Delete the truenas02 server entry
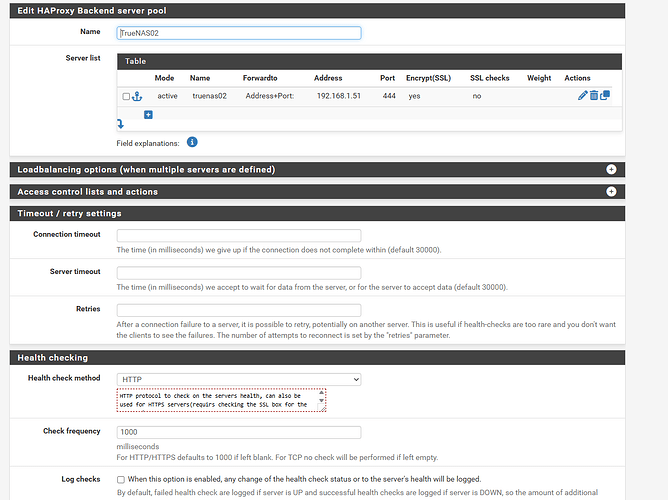668x500 pixels. tap(594, 95)
